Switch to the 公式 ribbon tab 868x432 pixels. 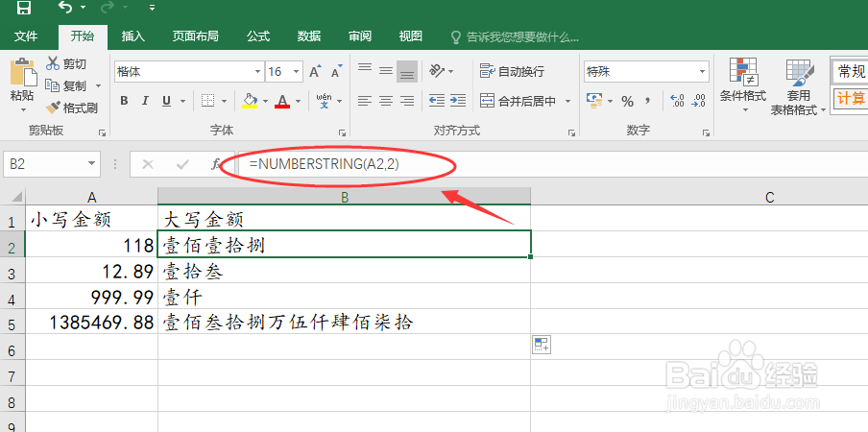[258, 36]
